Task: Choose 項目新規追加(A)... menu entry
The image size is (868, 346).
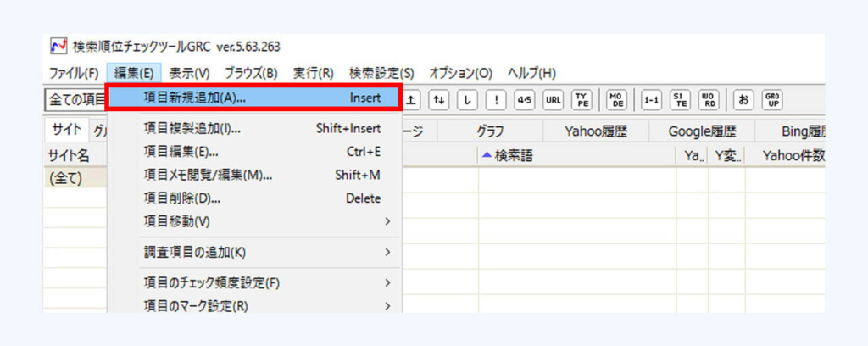Action: tap(253, 98)
